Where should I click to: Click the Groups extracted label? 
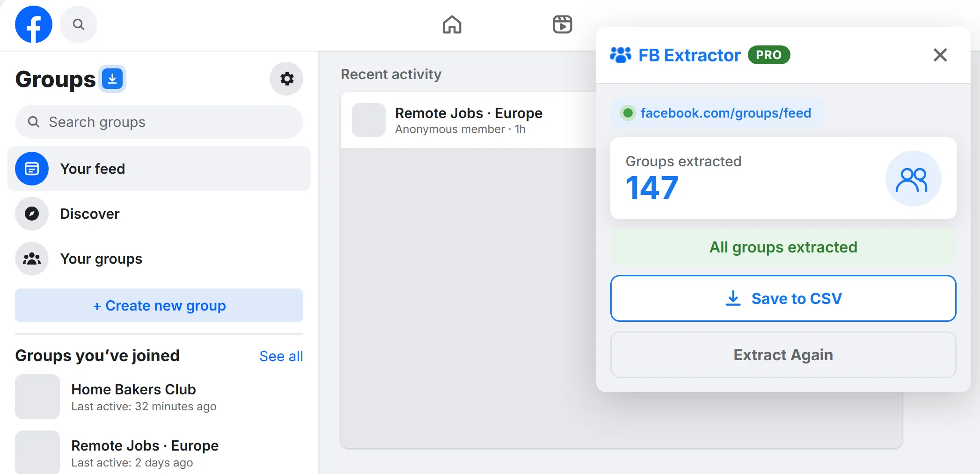point(683,162)
